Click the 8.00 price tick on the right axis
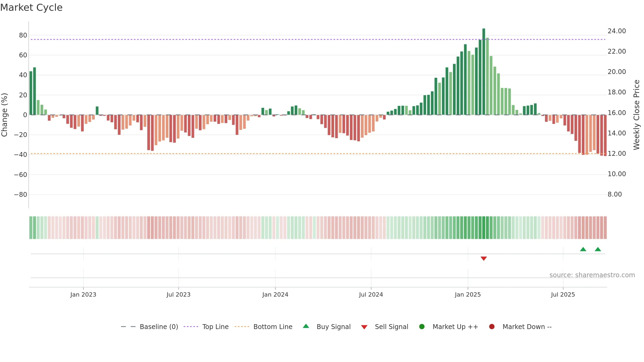The height and width of the screenshot is (362, 644). [614, 194]
